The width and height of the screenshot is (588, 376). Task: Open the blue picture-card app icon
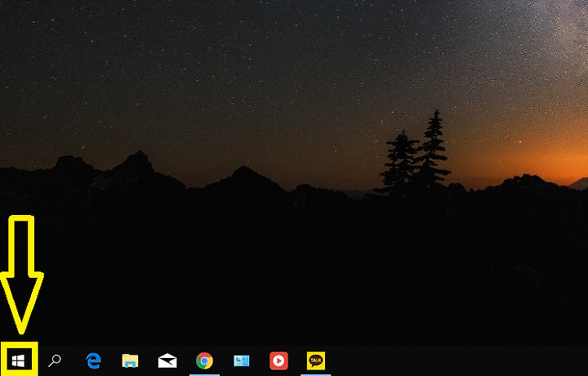click(242, 360)
